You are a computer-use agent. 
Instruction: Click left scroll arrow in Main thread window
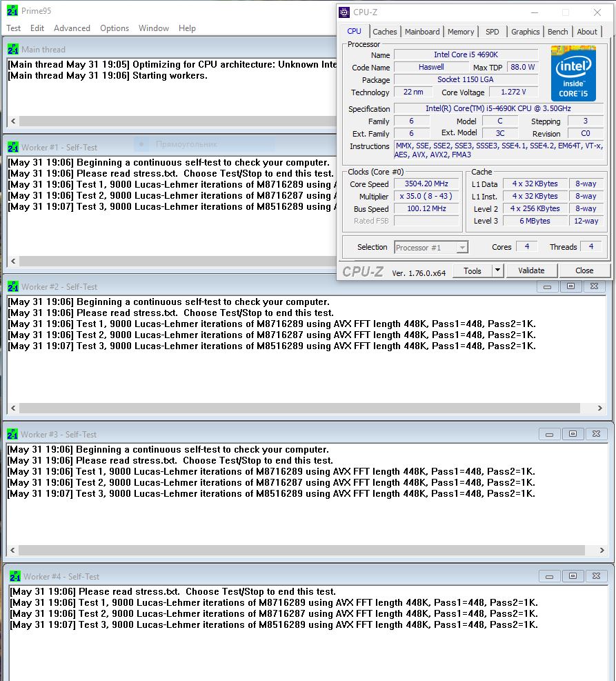[13, 121]
